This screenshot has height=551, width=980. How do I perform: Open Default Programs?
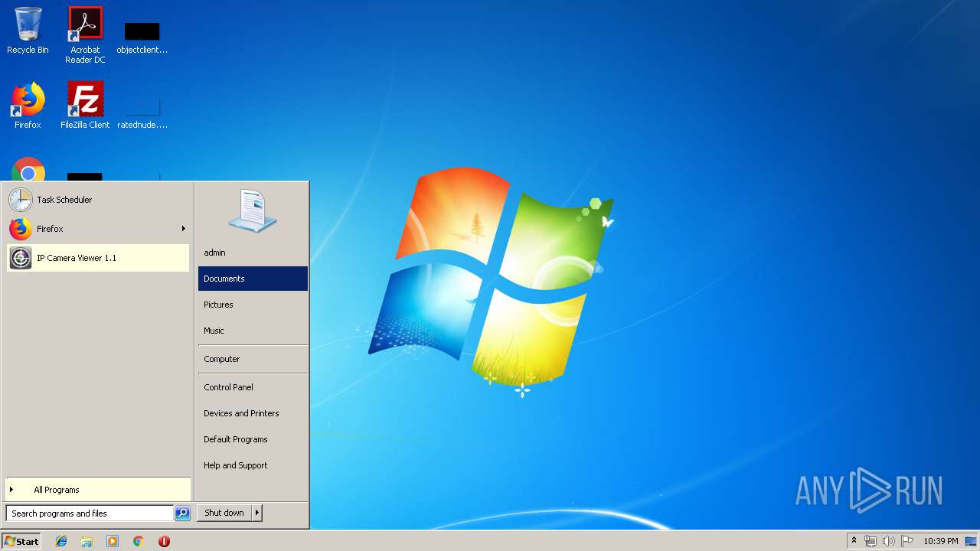[x=253, y=439]
